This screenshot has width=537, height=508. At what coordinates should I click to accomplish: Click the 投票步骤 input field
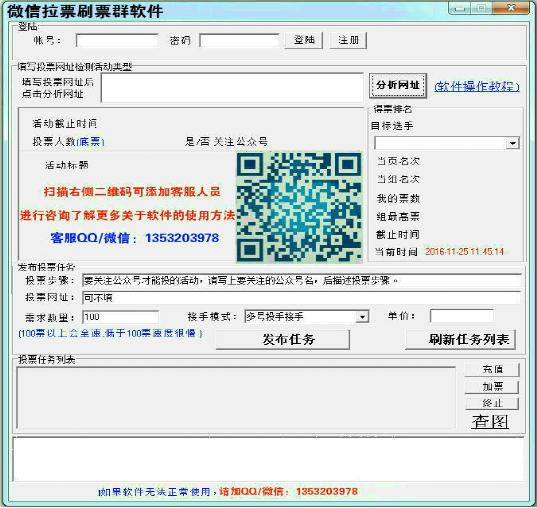tap(302, 281)
